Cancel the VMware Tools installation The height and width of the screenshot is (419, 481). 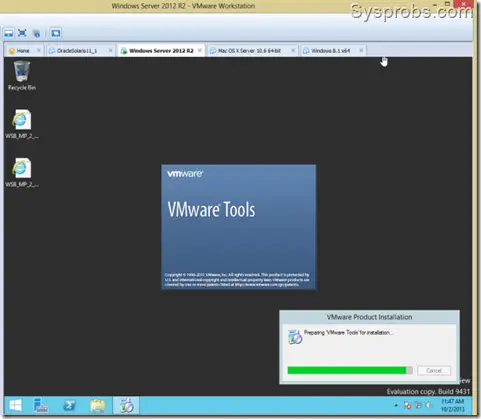click(434, 371)
